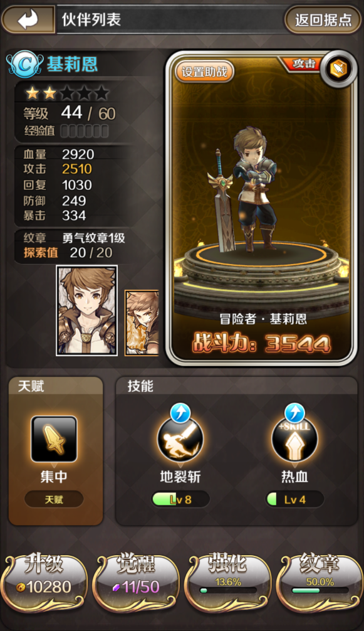Tap the C rank badge

25,65
